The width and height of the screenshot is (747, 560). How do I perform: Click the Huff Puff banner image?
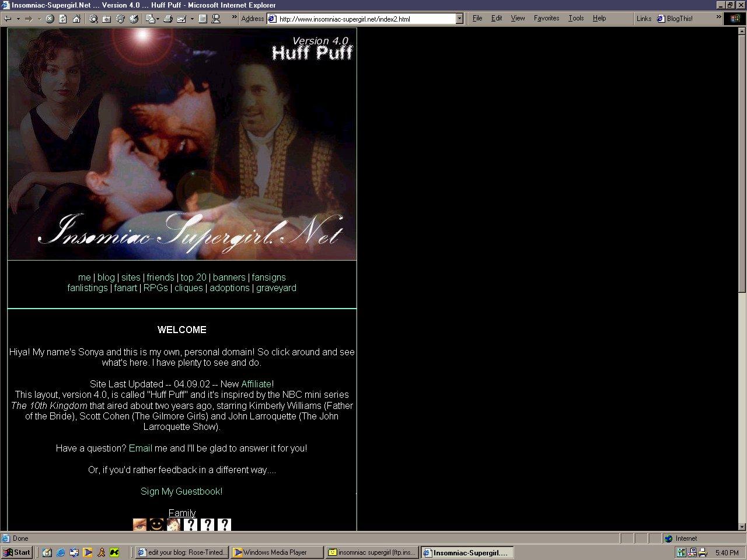[182, 144]
